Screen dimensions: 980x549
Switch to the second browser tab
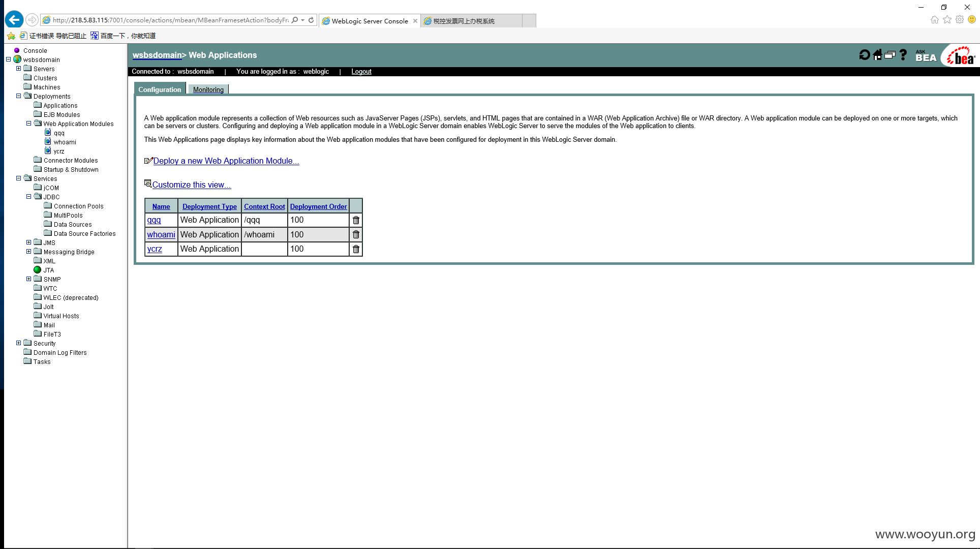[471, 21]
